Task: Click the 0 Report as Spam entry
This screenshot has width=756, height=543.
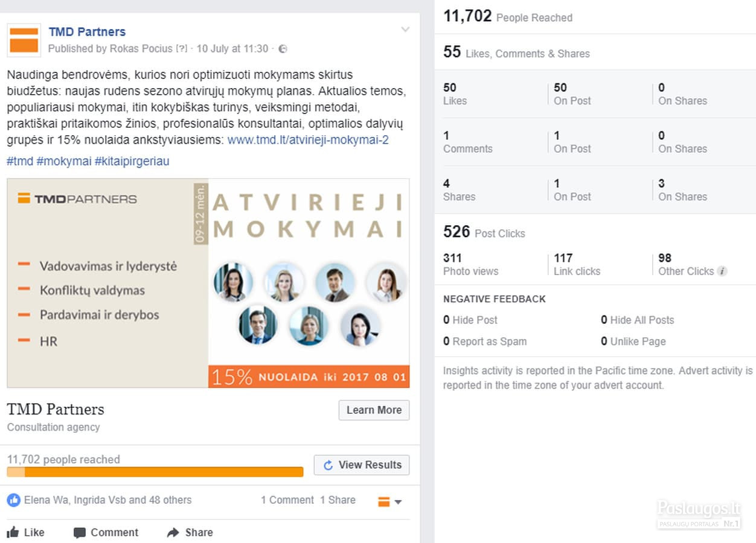Action: [x=485, y=341]
